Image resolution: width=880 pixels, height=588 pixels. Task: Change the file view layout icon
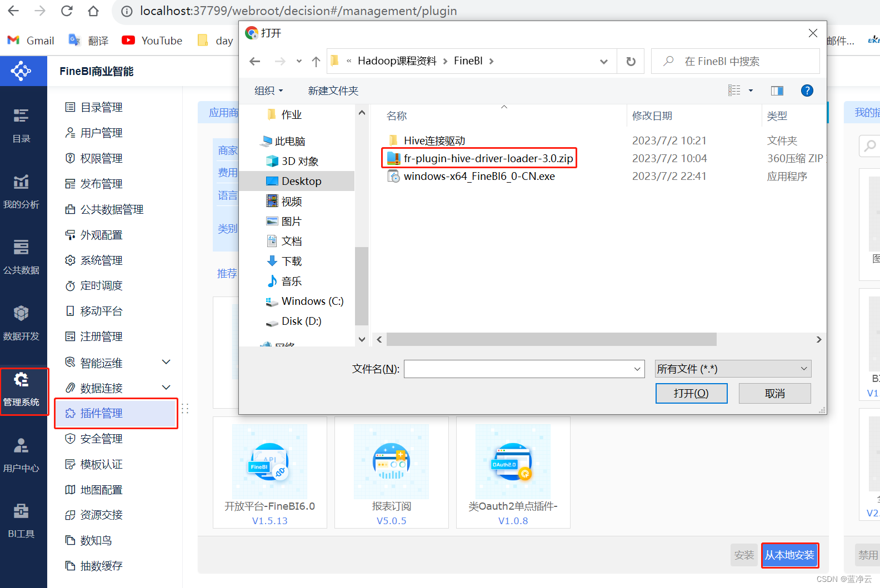734,91
